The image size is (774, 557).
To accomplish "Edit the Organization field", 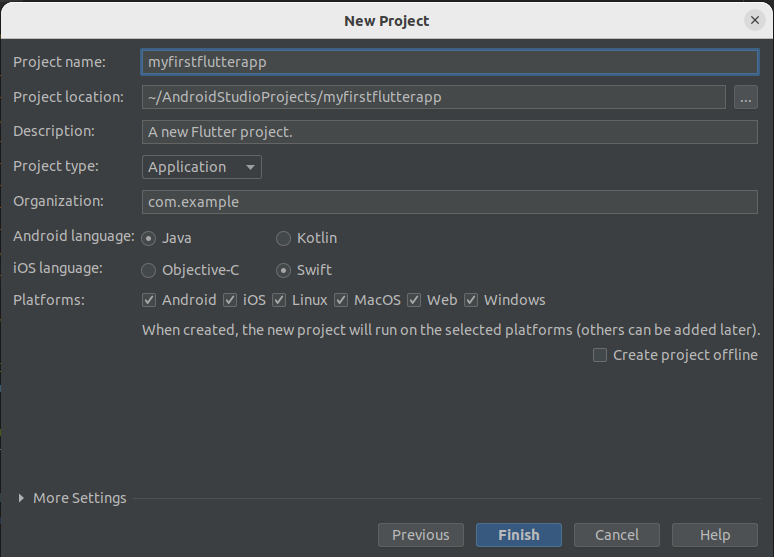I will [450, 202].
